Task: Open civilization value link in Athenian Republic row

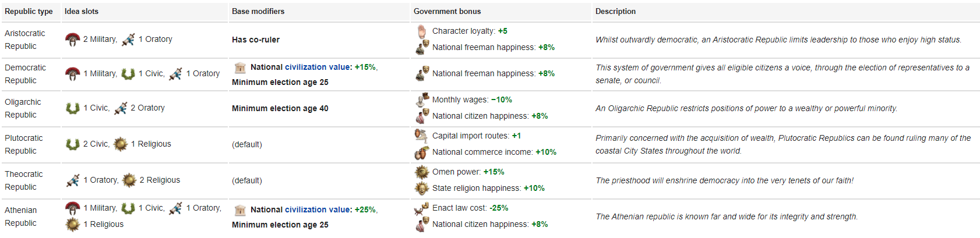Action: (318, 210)
